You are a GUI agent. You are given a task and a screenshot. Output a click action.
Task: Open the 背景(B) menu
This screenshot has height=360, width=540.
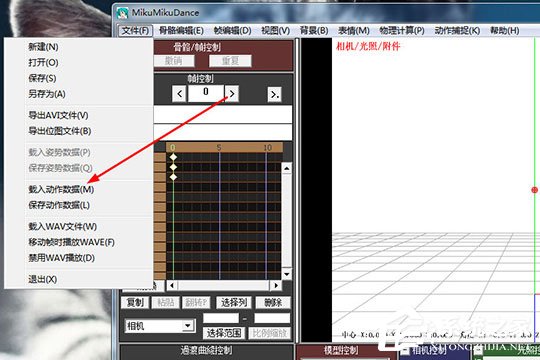[314, 31]
